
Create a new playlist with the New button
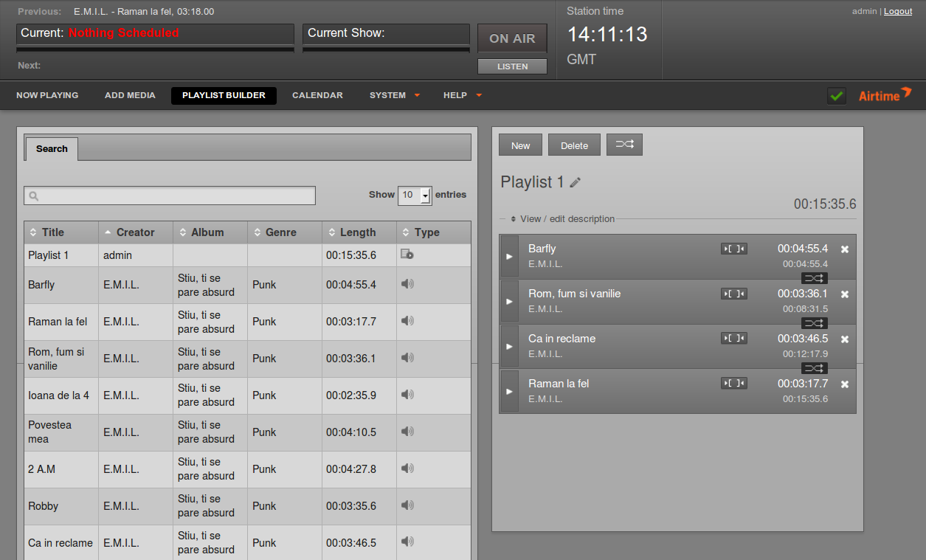pyautogui.click(x=519, y=145)
